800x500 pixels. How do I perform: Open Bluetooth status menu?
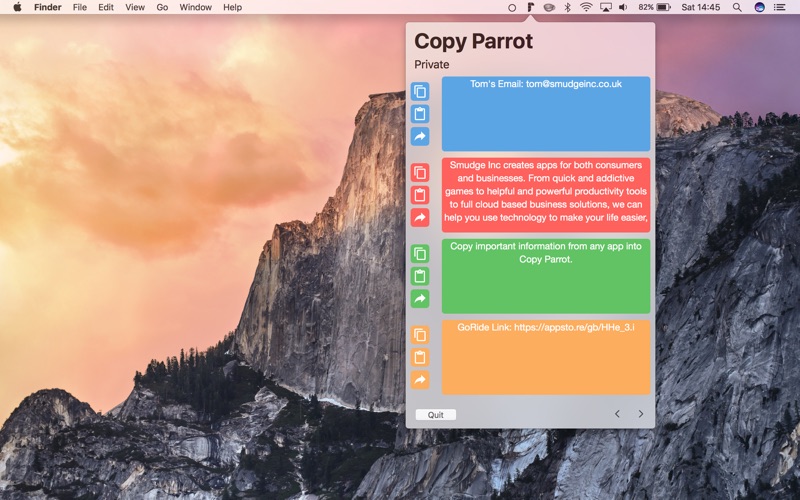tap(567, 7)
